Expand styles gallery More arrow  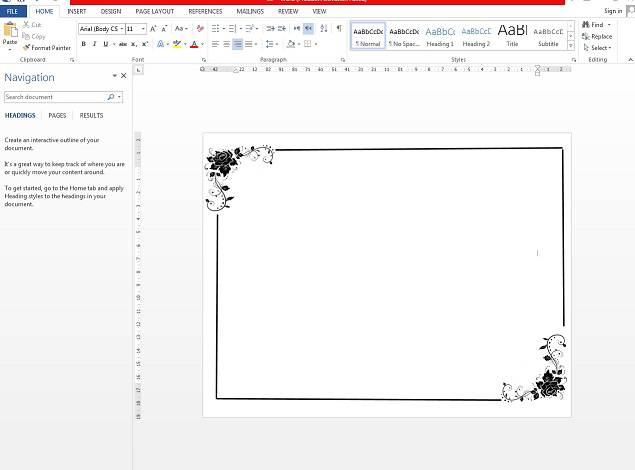click(x=571, y=46)
